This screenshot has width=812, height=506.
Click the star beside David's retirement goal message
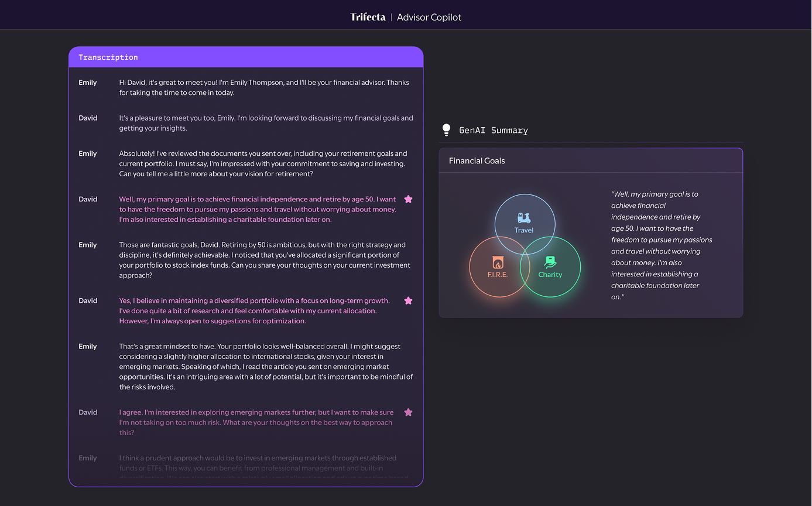point(409,199)
